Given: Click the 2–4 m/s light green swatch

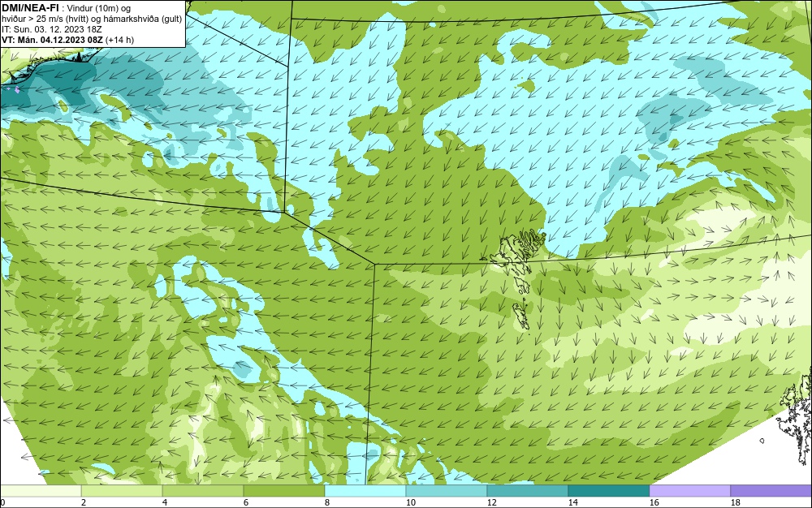Looking at the screenshot, I should 122,491.
